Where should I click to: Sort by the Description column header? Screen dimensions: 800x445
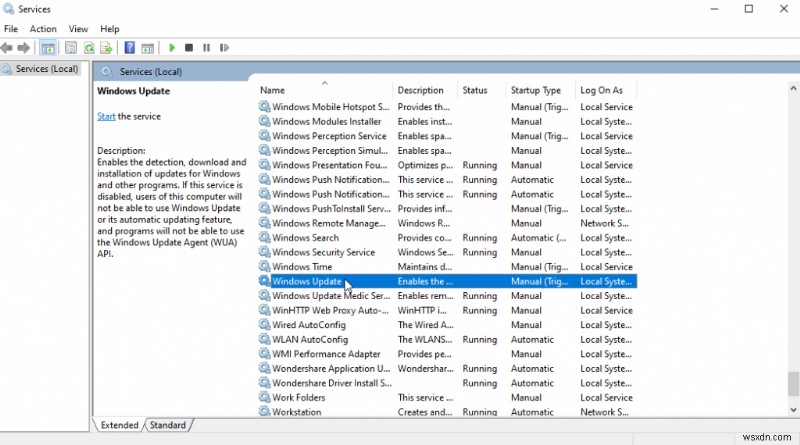pos(425,90)
